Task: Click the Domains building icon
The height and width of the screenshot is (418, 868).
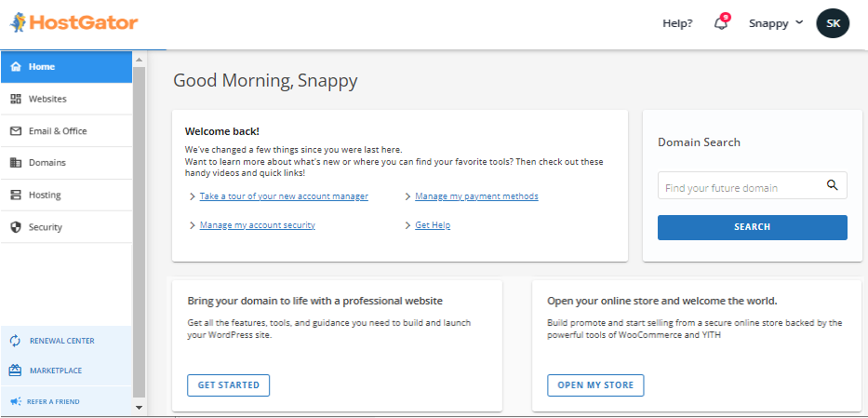Action: click(x=16, y=163)
